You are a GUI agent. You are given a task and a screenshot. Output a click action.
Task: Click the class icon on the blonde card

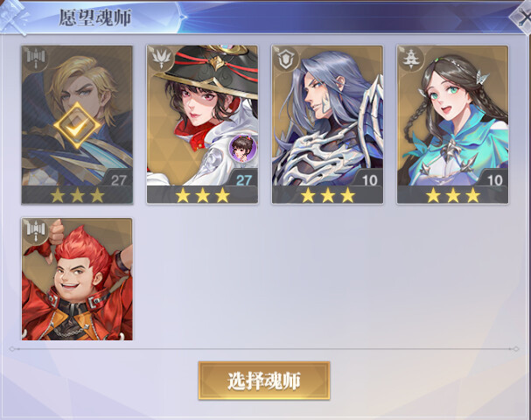click(x=36, y=59)
